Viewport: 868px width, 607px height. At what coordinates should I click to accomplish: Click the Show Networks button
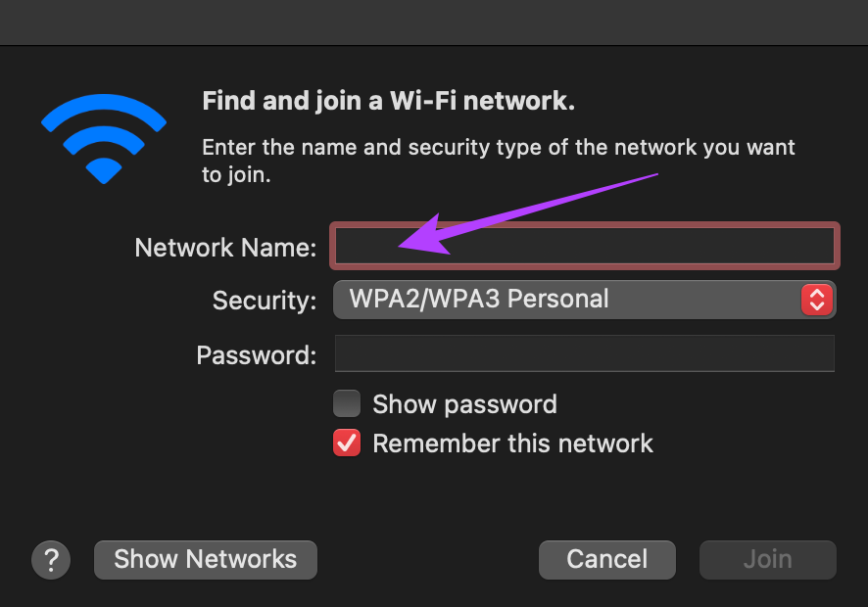pos(206,560)
